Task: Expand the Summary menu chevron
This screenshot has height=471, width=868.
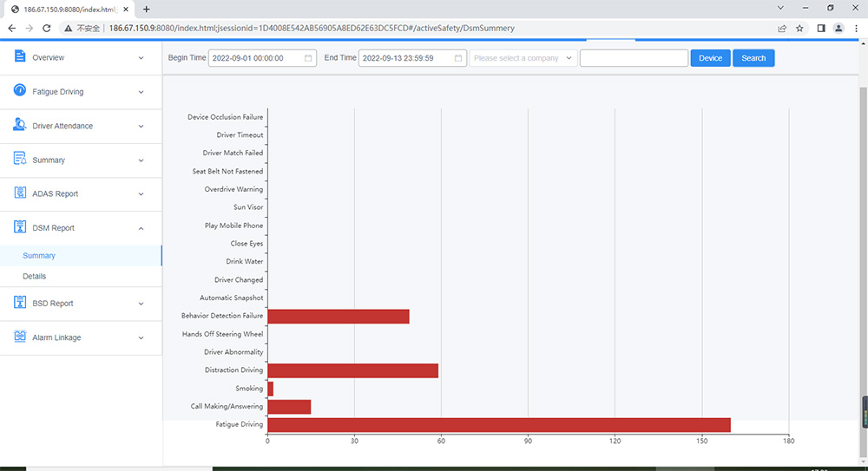Action: pos(141,160)
